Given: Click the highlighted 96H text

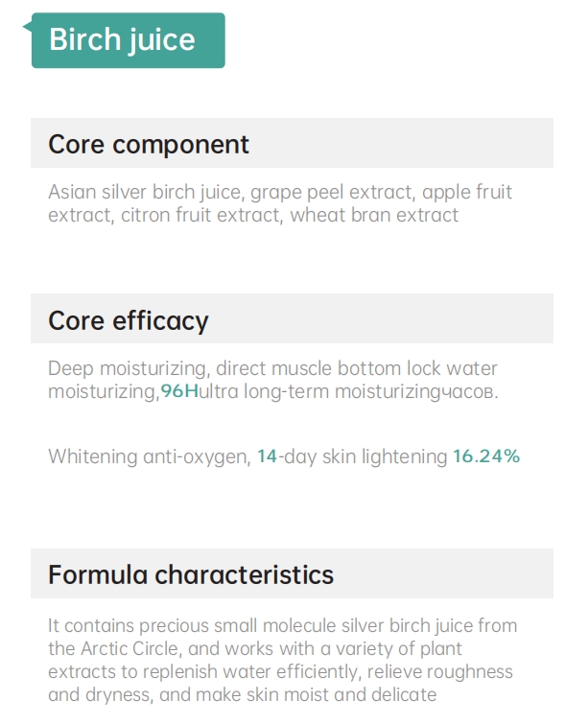Looking at the screenshot, I should coord(179,391).
